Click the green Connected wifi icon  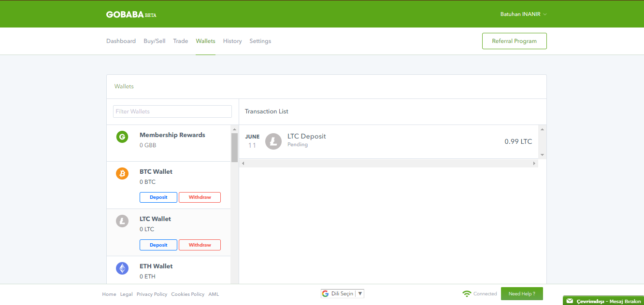click(x=467, y=293)
